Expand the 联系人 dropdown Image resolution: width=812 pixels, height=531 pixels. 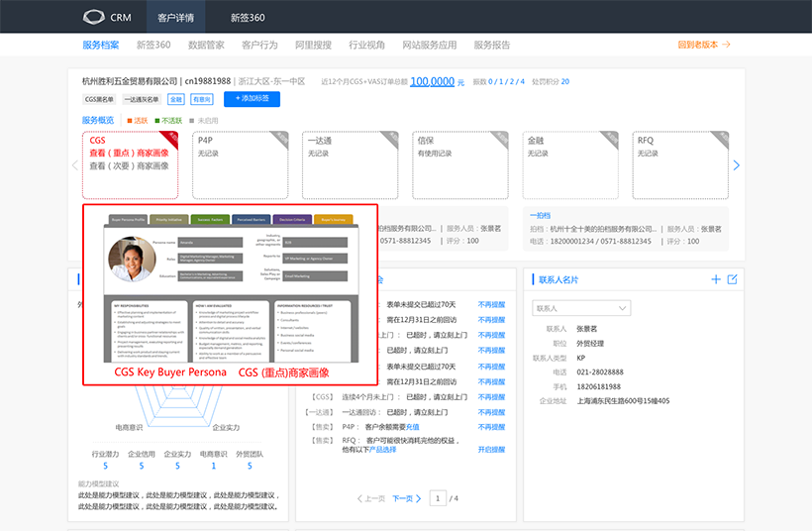(x=581, y=308)
